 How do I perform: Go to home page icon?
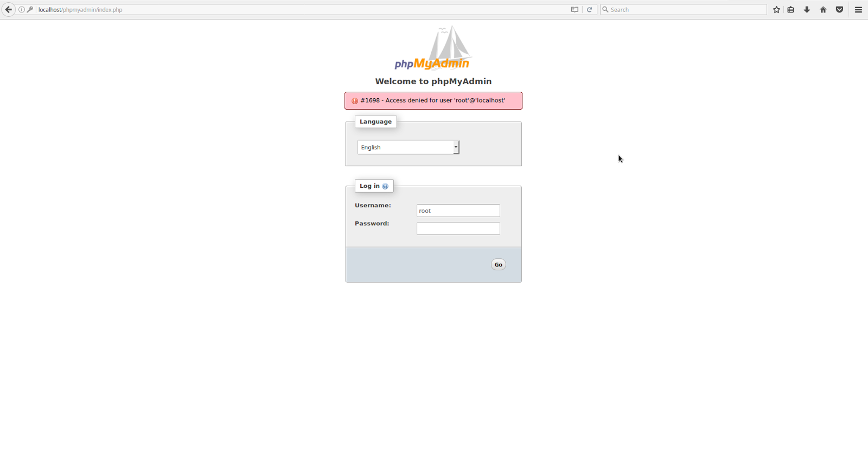point(823,10)
